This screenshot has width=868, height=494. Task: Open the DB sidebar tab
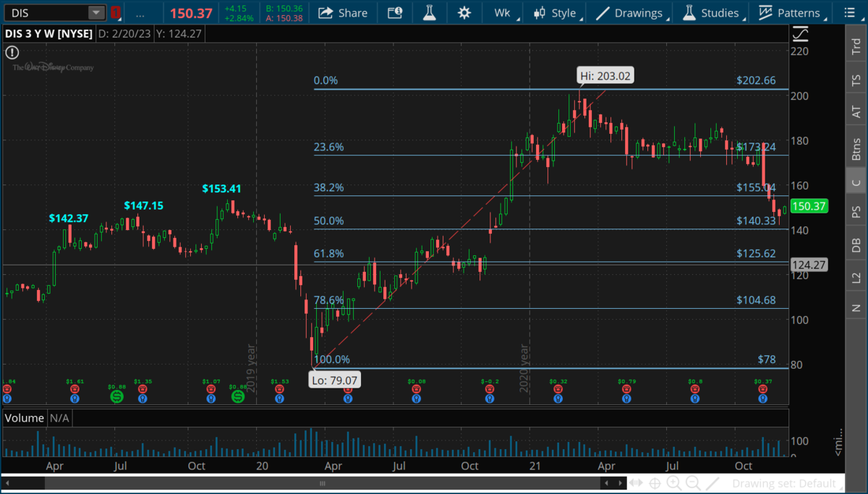pos(856,245)
